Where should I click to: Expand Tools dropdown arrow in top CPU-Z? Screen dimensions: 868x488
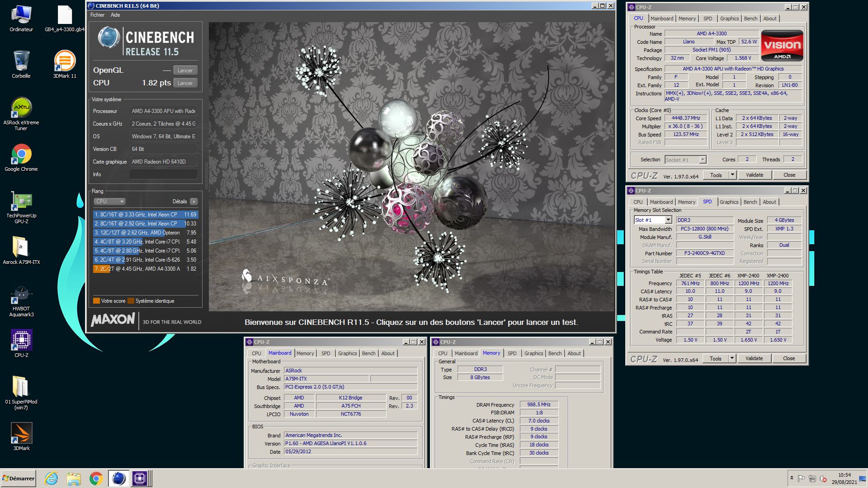pyautogui.click(x=733, y=175)
